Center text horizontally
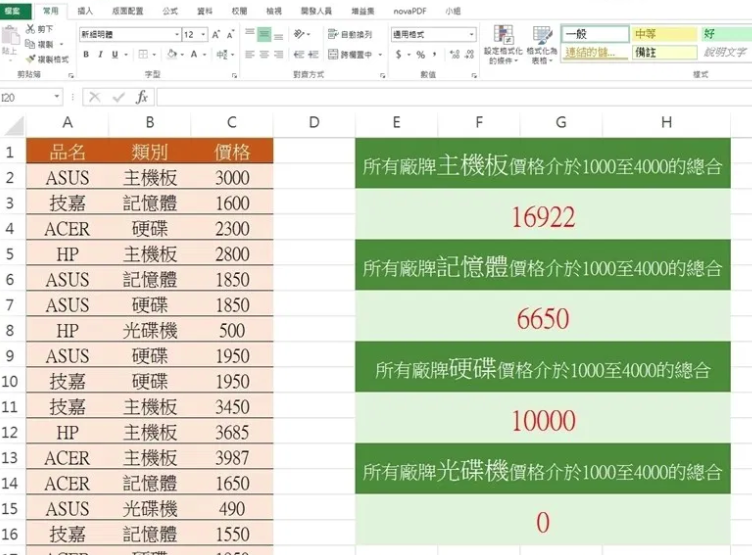Viewport: 752px width, 555px height. click(264, 54)
